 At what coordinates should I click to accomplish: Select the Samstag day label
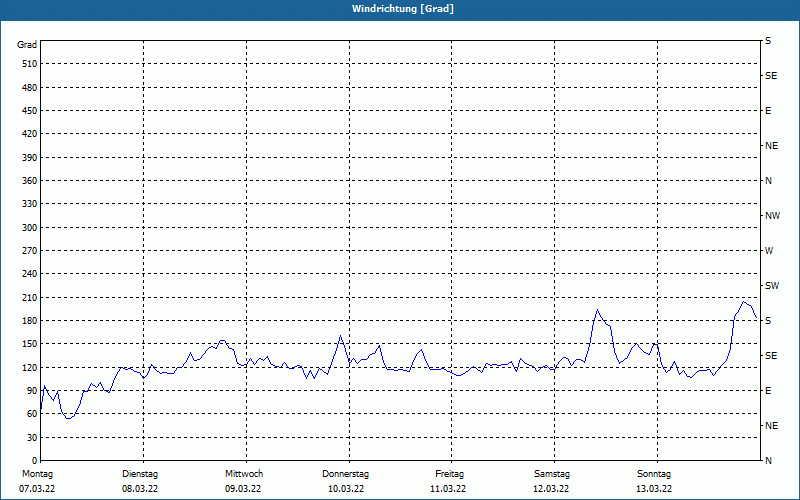552,474
